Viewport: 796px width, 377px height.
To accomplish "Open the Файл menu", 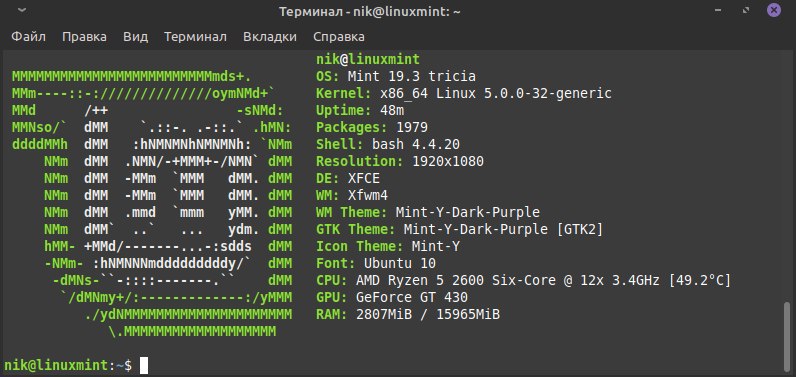I will [x=28, y=37].
